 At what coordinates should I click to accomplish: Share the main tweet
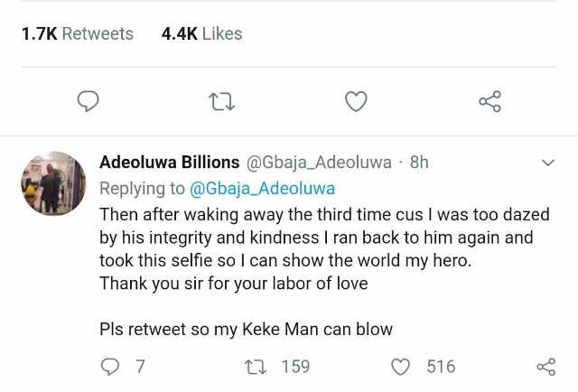[x=489, y=101]
